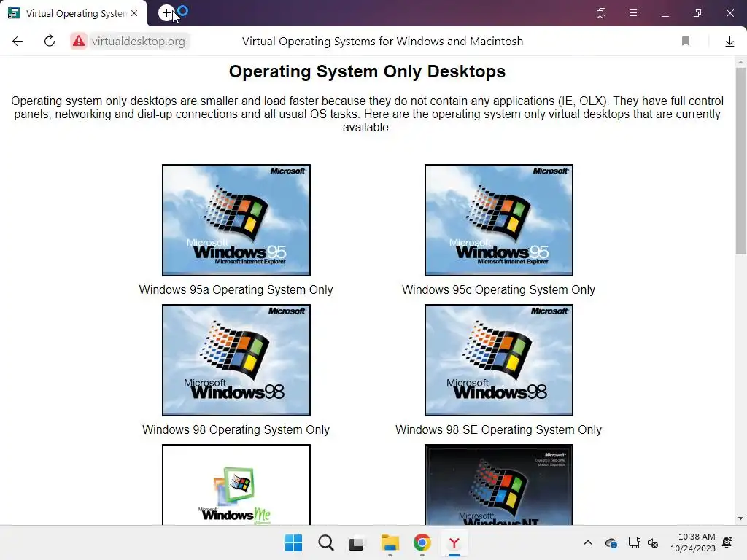Click the Yandex Browser taskbar icon

[454, 542]
